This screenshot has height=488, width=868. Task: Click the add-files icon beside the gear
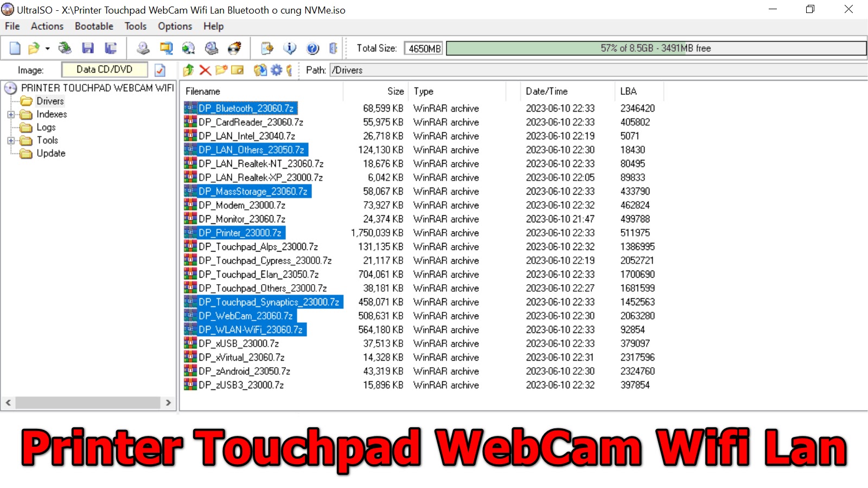pos(260,70)
